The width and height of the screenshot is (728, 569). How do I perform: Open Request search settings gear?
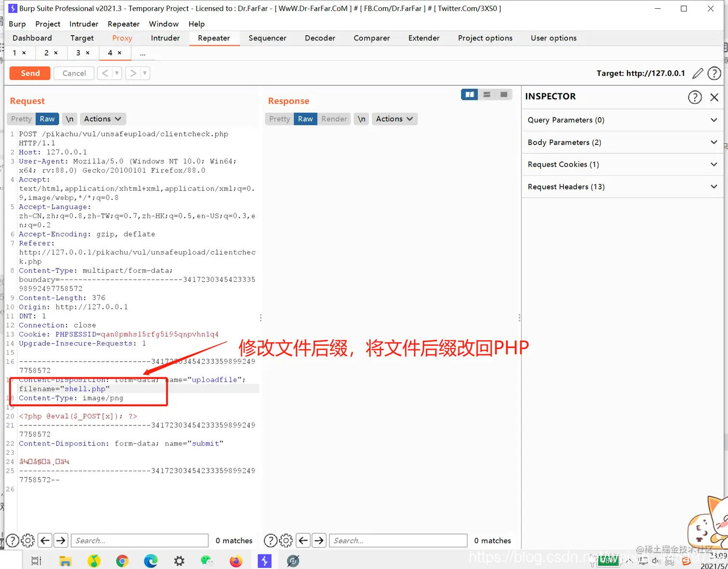(x=28, y=541)
